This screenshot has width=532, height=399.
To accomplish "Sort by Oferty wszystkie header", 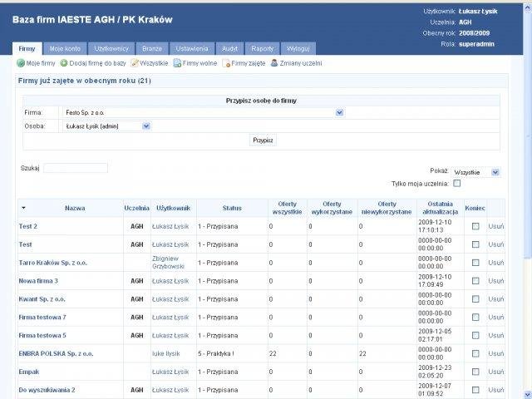I will 287,208.
